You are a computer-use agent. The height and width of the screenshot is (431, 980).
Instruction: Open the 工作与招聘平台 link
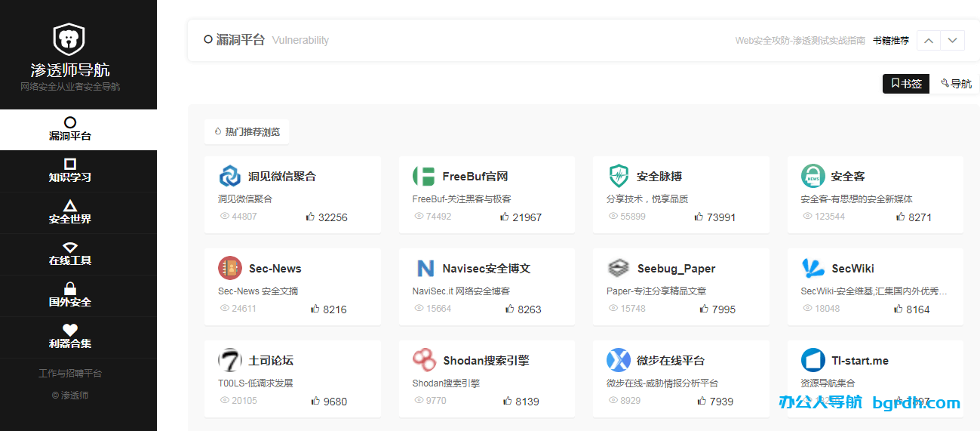coord(70,373)
